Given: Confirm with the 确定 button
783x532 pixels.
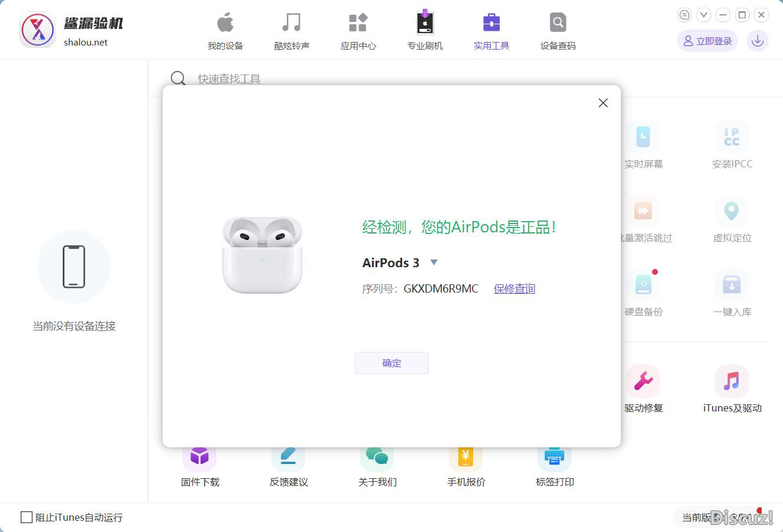Looking at the screenshot, I should (x=392, y=363).
